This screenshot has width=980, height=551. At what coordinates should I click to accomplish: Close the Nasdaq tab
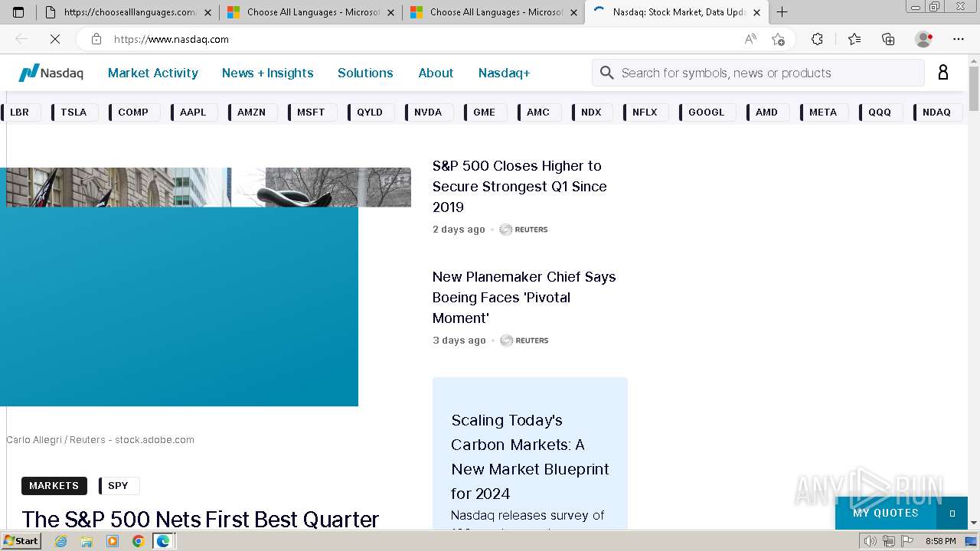pos(756,12)
